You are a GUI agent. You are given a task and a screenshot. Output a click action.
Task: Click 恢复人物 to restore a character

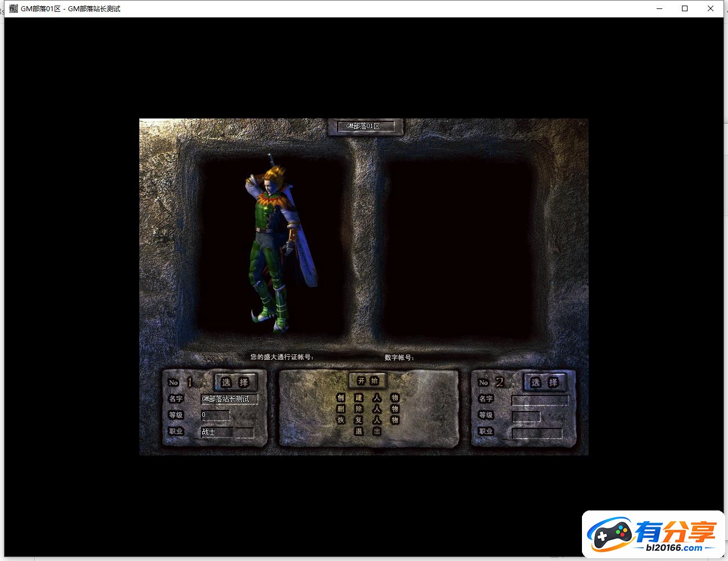368,420
